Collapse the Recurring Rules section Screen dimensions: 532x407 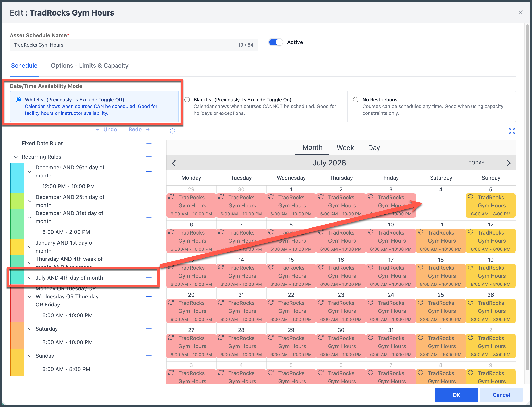click(x=16, y=157)
